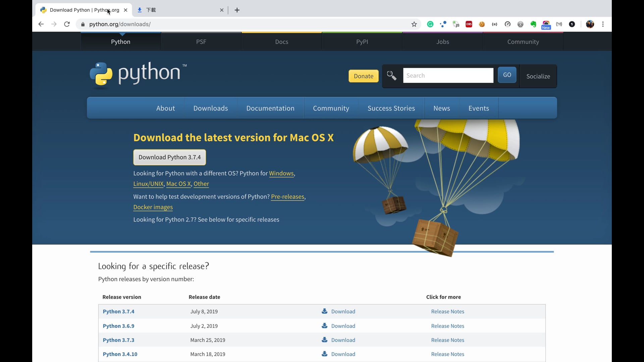Open Release Notes for Python 3.7.3
The image size is (644, 362).
pos(447,340)
